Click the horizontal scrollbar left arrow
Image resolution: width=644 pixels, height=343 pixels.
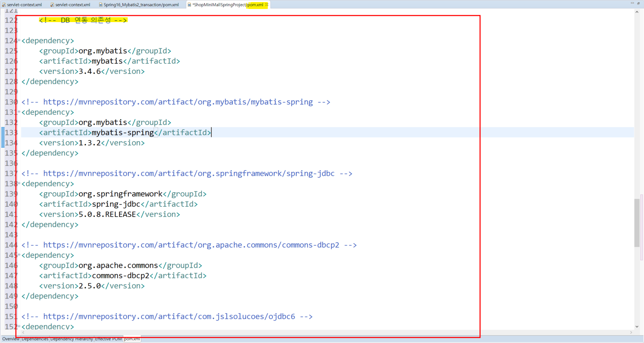point(23,332)
